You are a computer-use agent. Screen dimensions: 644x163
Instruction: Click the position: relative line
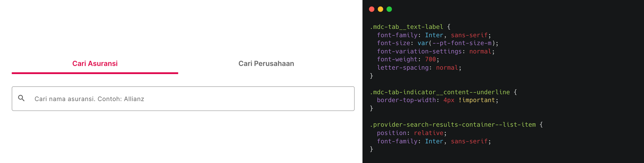point(412,133)
